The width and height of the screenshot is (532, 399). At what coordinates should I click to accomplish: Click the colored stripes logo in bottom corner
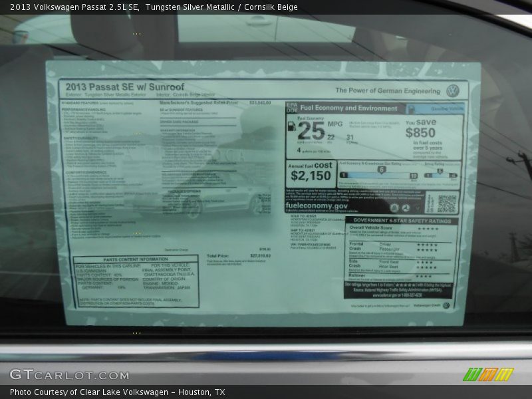tap(488, 374)
